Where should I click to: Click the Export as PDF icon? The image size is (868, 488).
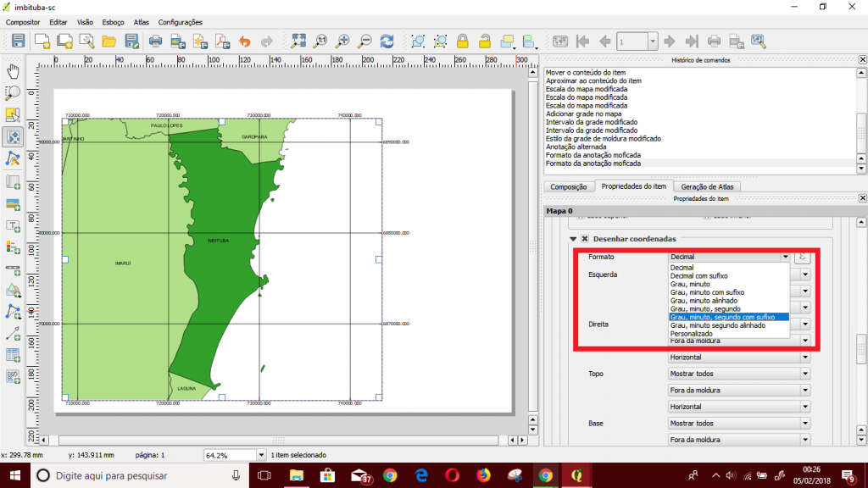coord(222,41)
